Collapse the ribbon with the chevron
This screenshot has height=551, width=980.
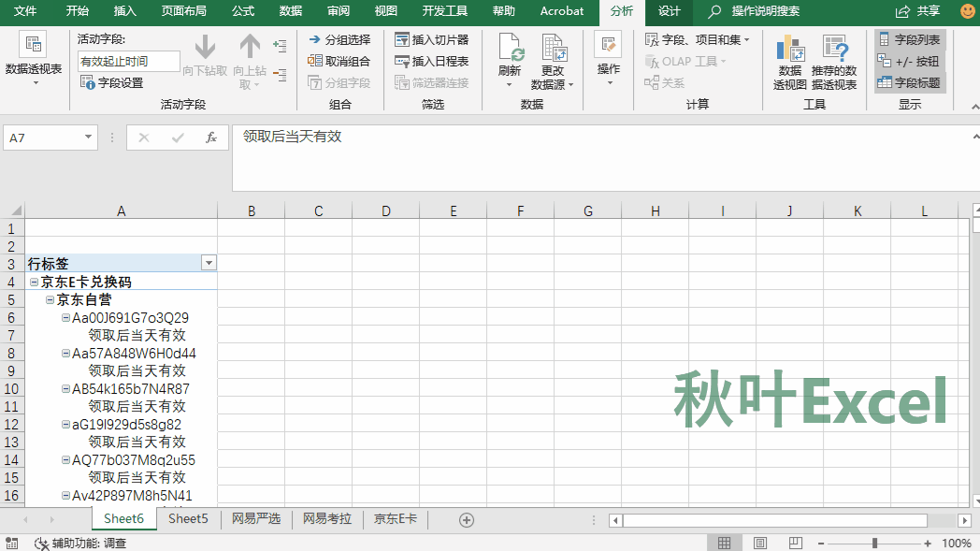click(x=975, y=107)
